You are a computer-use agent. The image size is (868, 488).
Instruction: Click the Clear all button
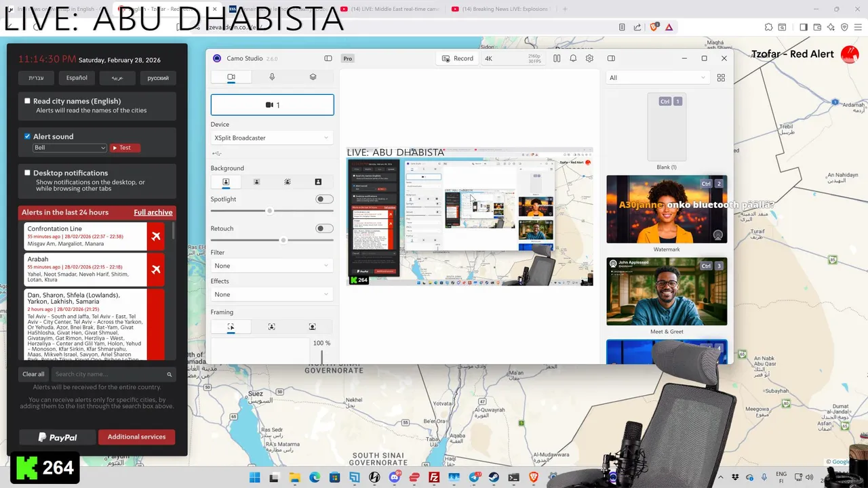click(x=33, y=374)
